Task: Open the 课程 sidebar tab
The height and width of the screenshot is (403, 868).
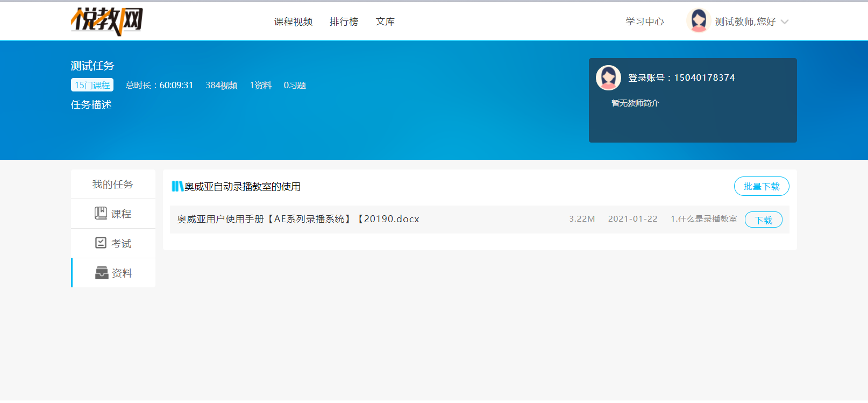Action: coord(113,214)
